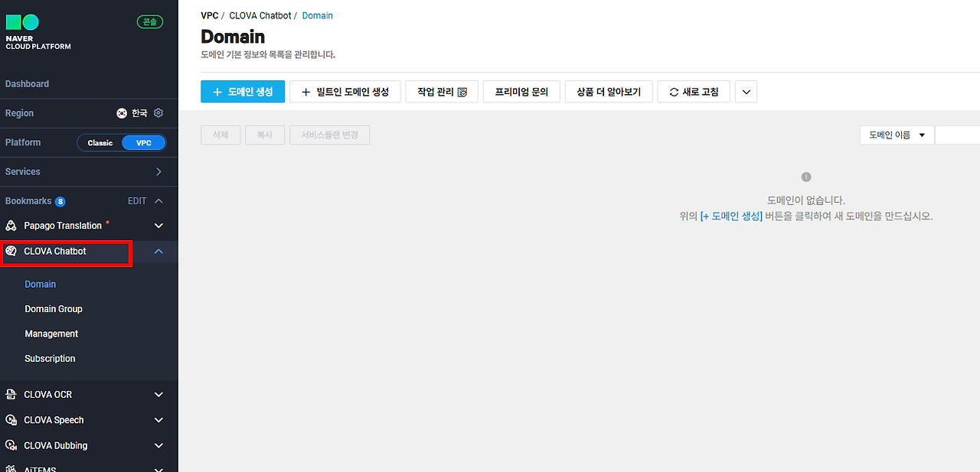
Task: Open the Services menu item
Action: point(23,172)
